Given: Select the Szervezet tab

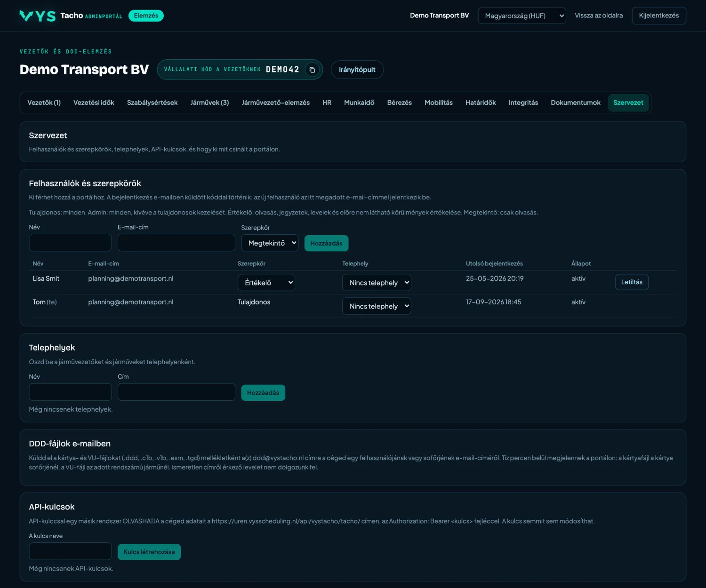Looking at the screenshot, I should 628,103.
